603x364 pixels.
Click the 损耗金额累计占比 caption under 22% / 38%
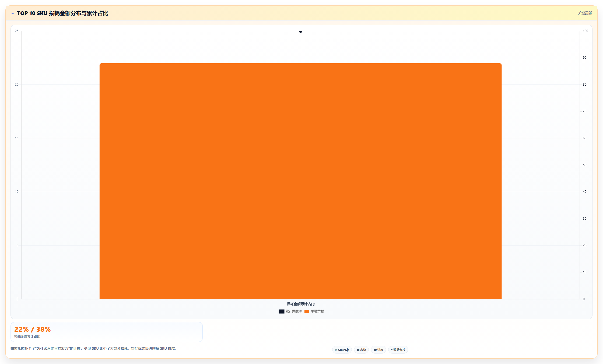[x=27, y=337]
